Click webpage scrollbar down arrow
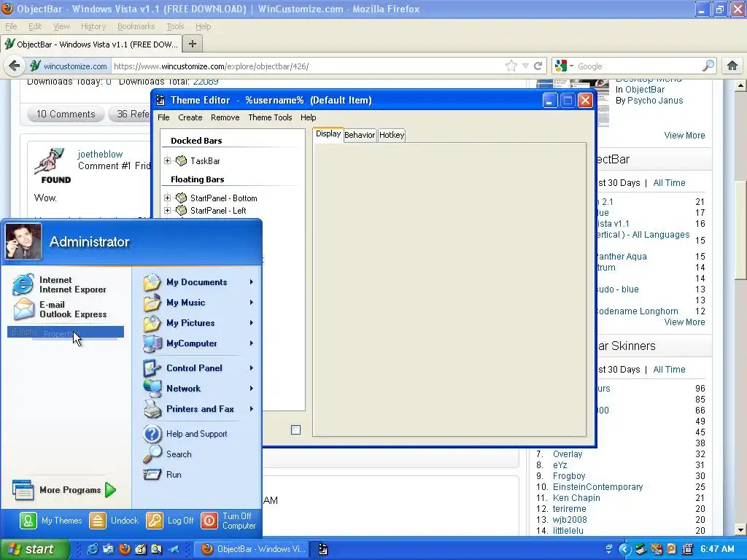Image resolution: width=747 pixels, height=560 pixels. (740, 530)
